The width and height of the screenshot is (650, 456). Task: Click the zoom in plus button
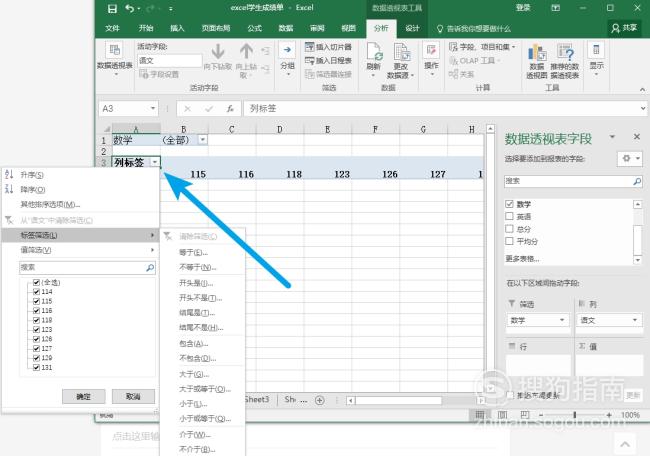click(609, 415)
